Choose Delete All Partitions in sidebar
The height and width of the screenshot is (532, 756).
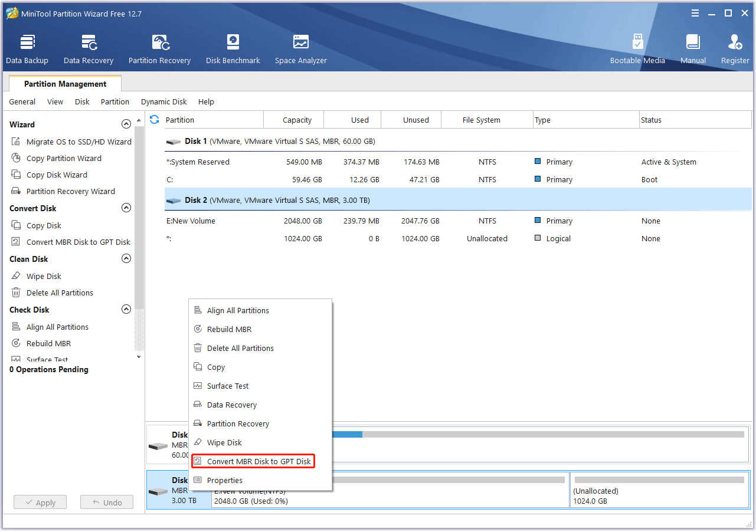point(52,293)
